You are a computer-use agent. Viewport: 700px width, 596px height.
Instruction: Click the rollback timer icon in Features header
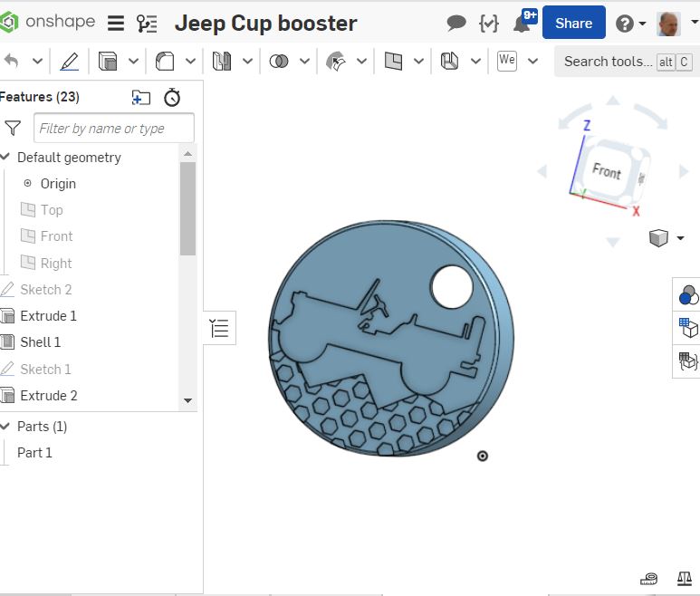(x=172, y=97)
